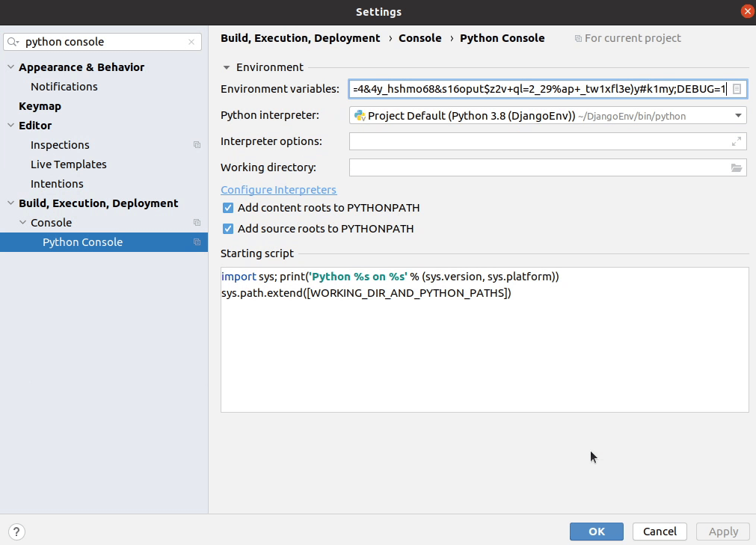Disable Add source roots to PYTHONPATH
This screenshot has height=545, width=756.
point(227,229)
